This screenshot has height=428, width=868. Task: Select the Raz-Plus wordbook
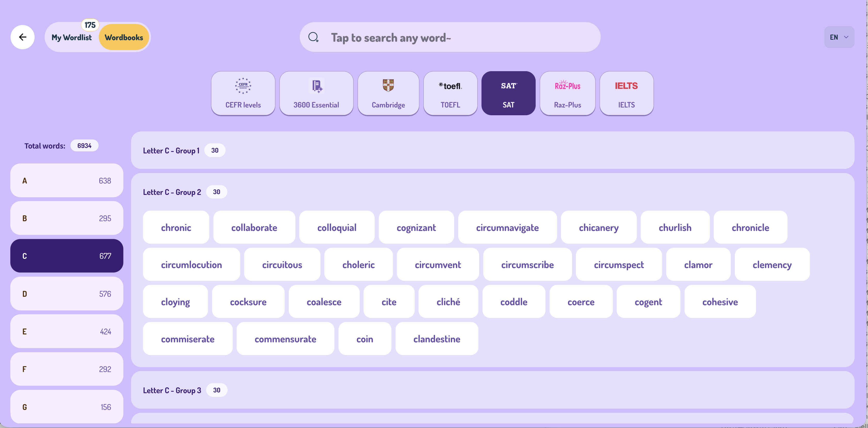(x=567, y=93)
